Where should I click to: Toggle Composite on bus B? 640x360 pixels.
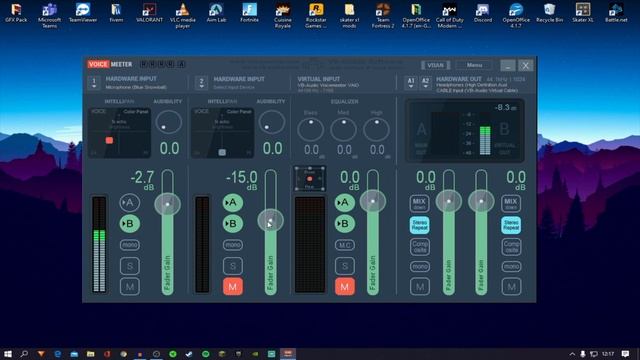511,247
